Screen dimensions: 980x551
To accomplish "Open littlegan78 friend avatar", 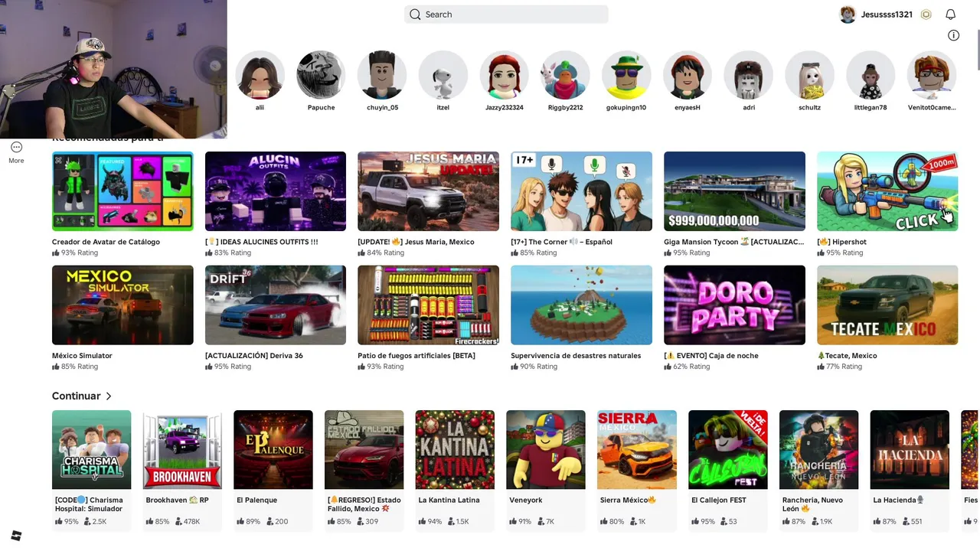I will [871, 76].
